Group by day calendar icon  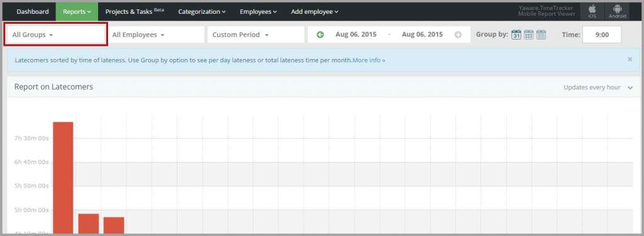click(516, 35)
